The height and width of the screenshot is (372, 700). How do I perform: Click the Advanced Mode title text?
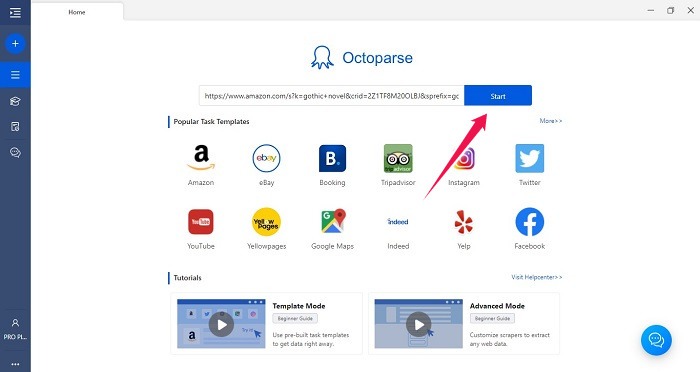497,306
